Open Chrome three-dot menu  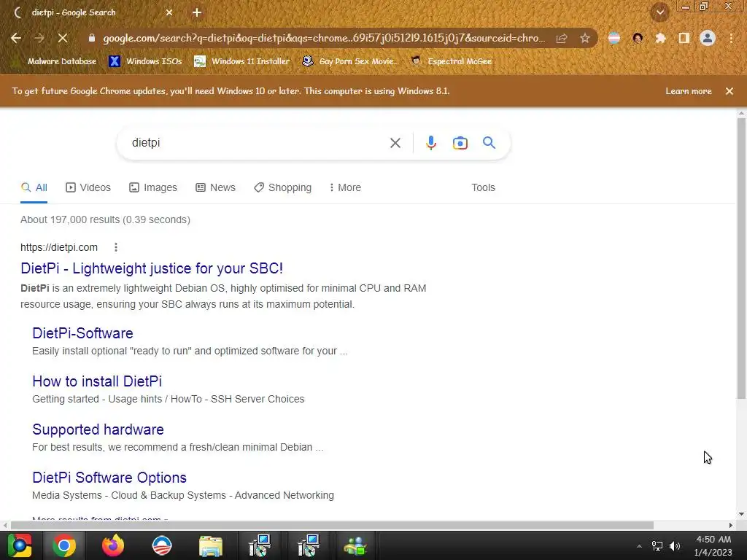731,39
